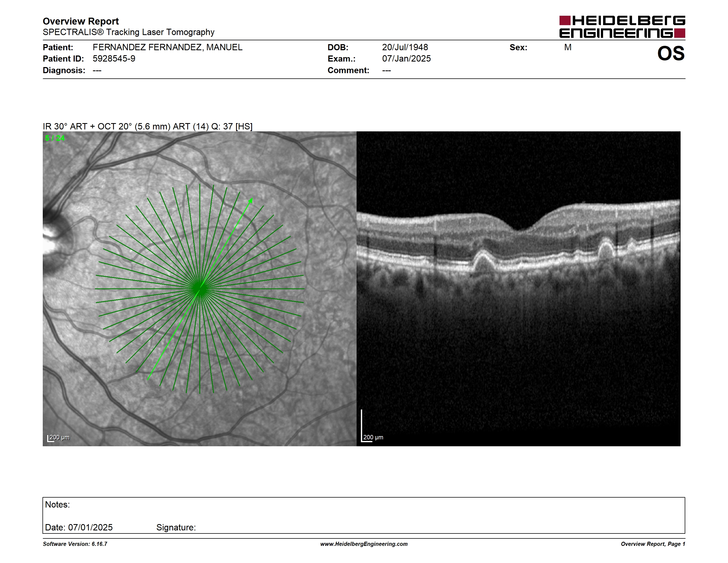Click the Sex value M
Image resolution: width=728 pixels, height=563 pixels.
[568, 47]
